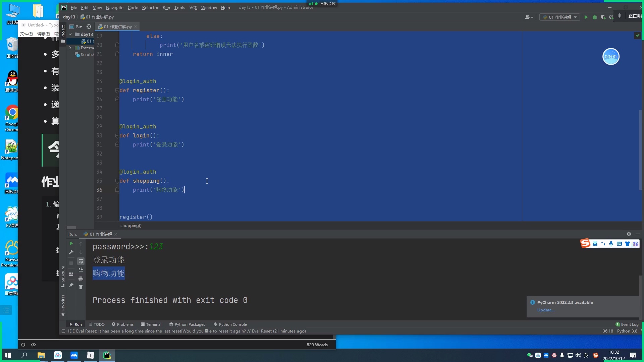Image resolution: width=644 pixels, height=362 pixels.
Task: Toggle soft-wrap in the Run console
Action: click(x=81, y=261)
